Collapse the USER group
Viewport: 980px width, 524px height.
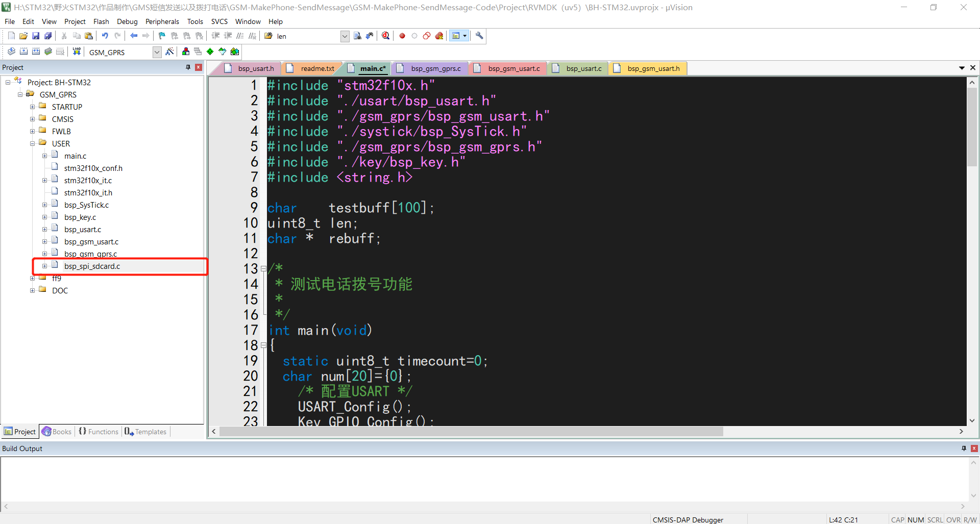point(32,143)
